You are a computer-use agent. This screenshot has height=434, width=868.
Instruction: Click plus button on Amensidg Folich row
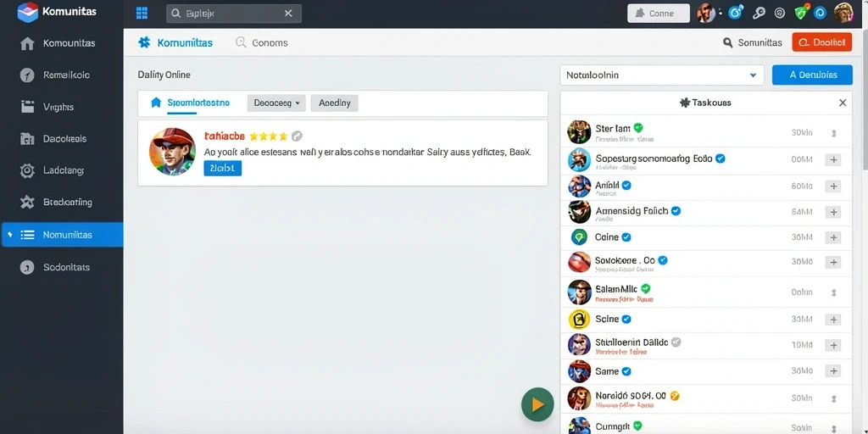pyautogui.click(x=832, y=212)
